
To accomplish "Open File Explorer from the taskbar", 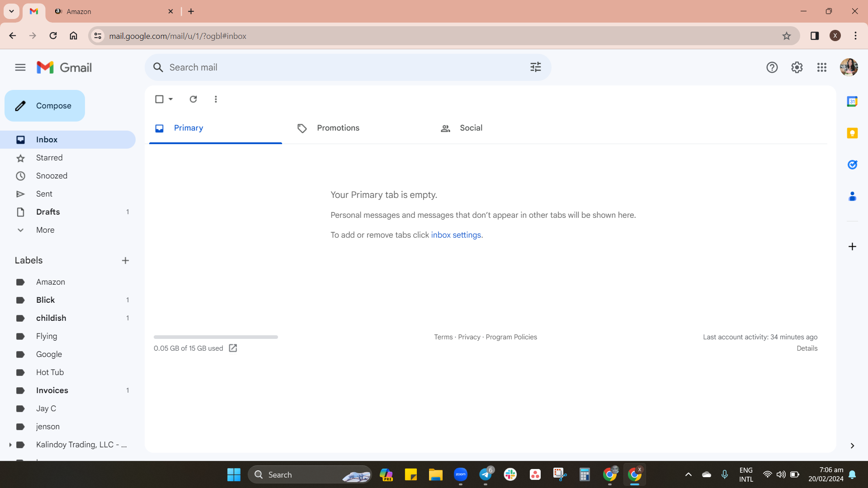I will coord(436,474).
